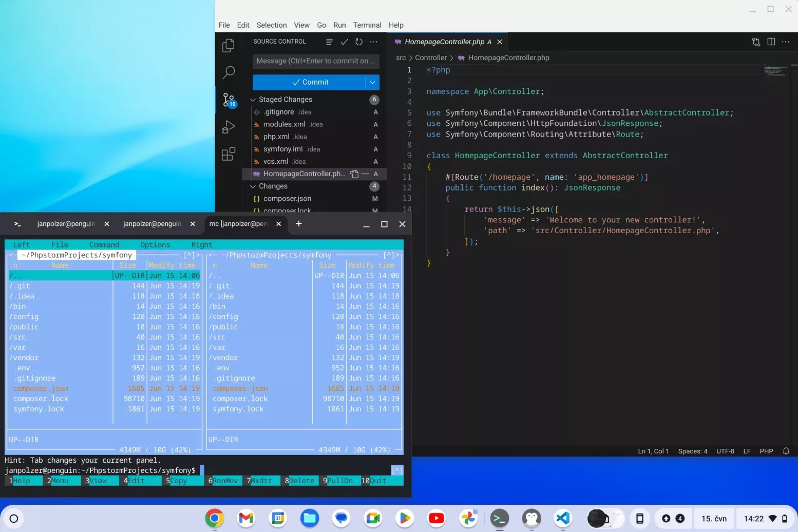Open Play Store from the shelf
The height and width of the screenshot is (532, 798).
[405, 518]
